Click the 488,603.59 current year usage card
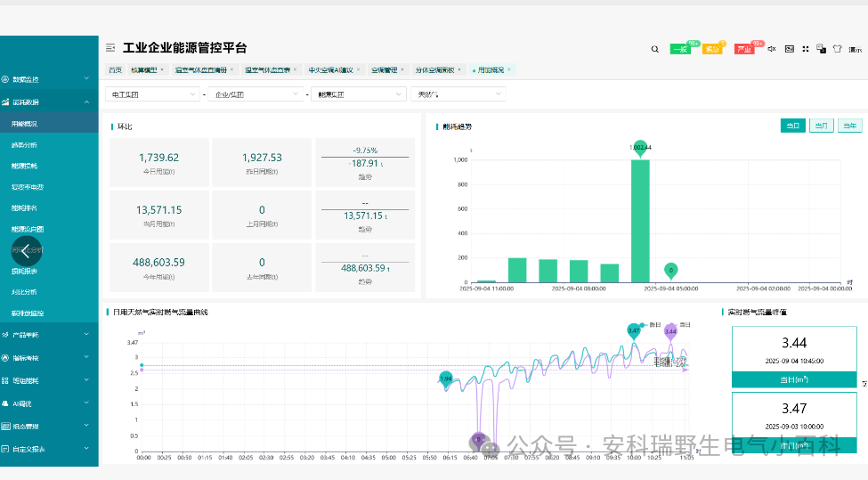Viewport: 868px width, 480px height. pyautogui.click(x=158, y=267)
